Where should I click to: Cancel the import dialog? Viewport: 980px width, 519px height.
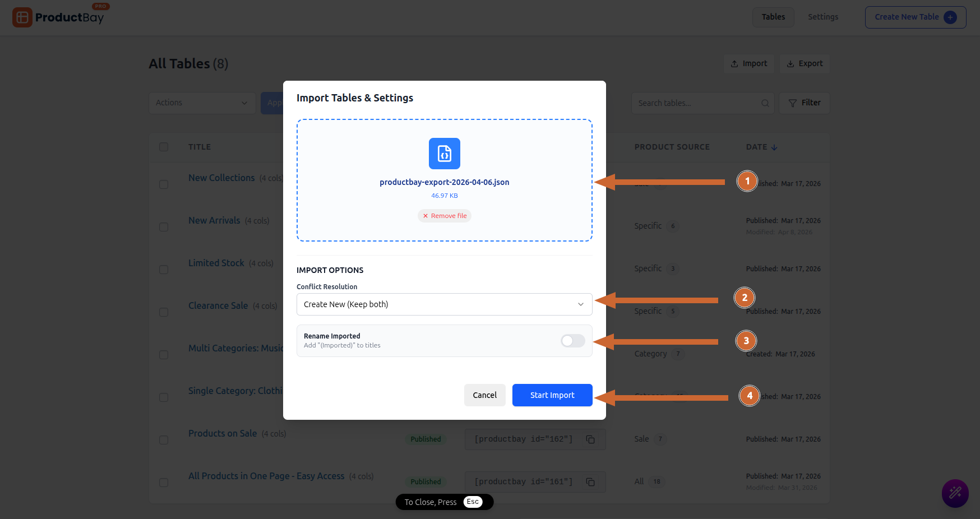484,395
